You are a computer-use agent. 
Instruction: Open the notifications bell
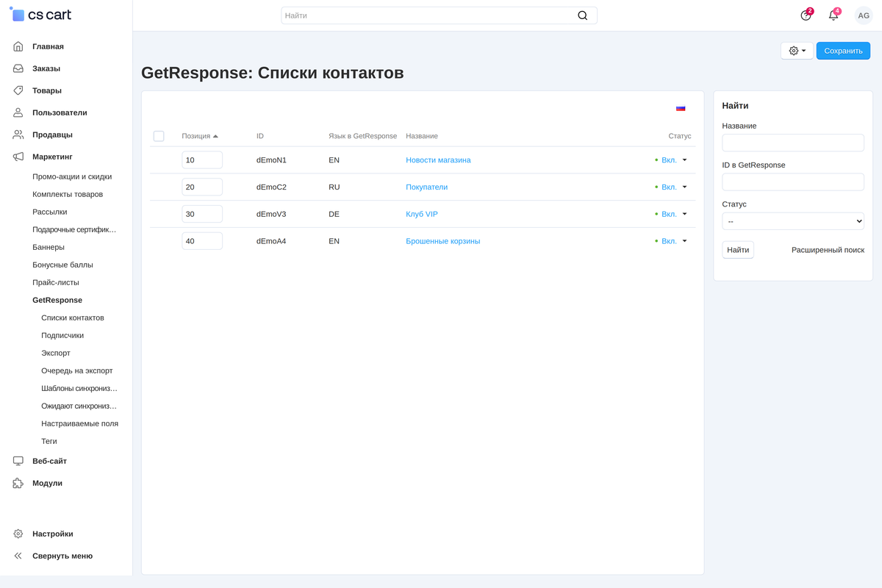(x=833, y=15)
